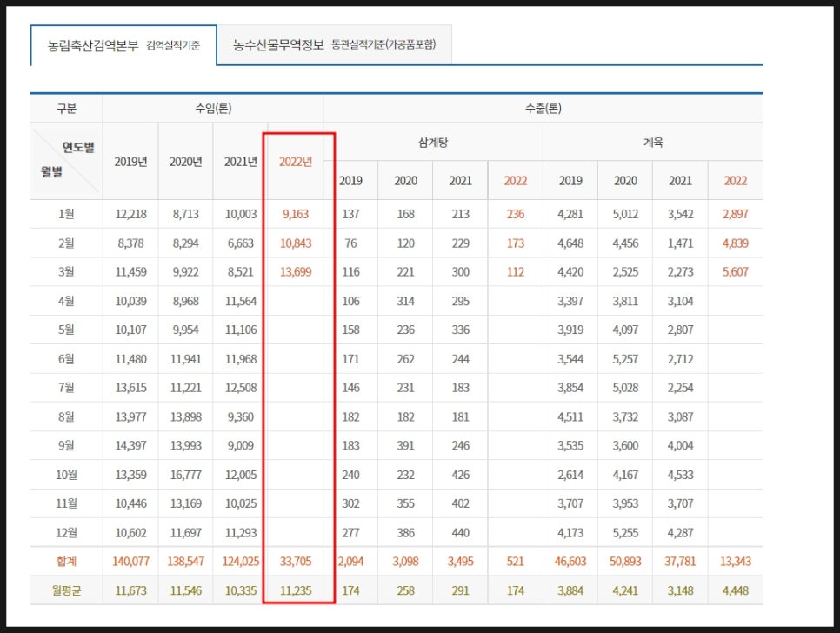Click the 월평균 average row label
Viewport: 840px width, 633px height.
point(66,590)
